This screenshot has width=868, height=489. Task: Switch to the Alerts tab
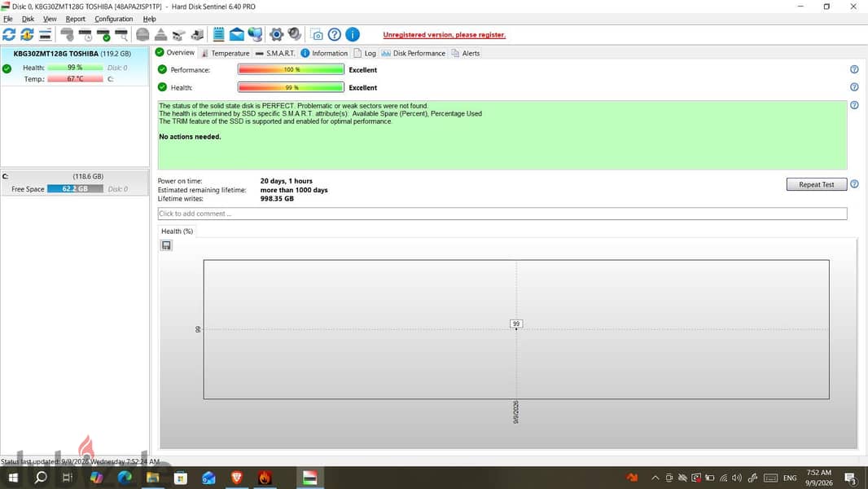point(466,53)
